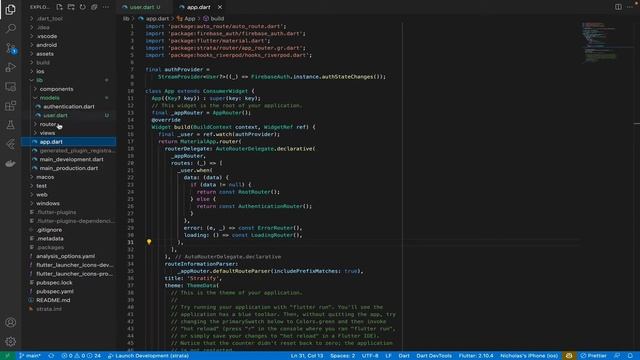Click Flutter: 2.10.4 in status bar
Viewport: 640px width, 360px height.
pos(476,356)
